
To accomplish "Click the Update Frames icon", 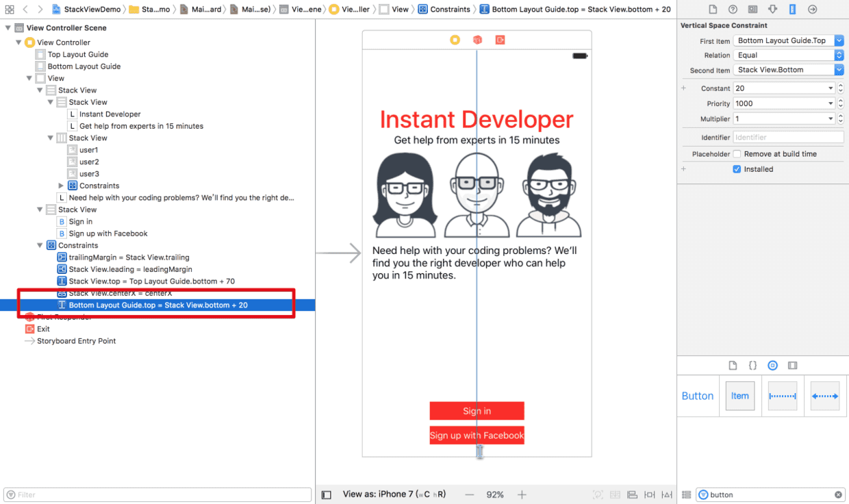I will (x=598, y=494).
